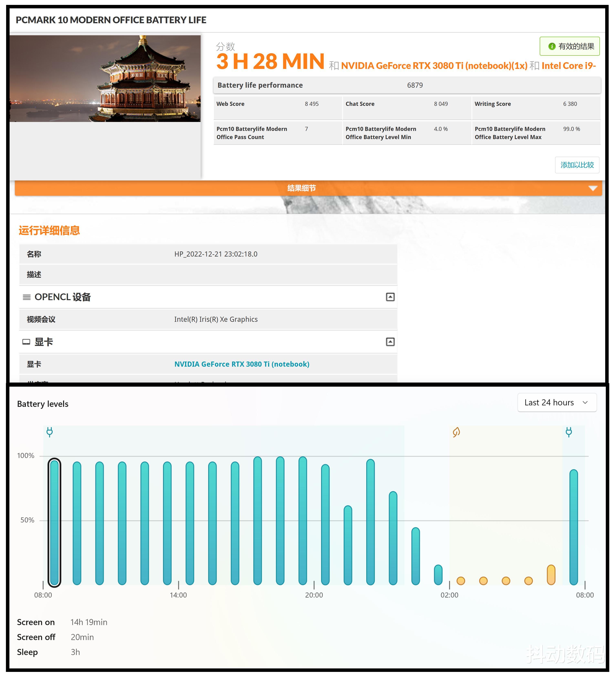Click the plug icon at chart start
This screenshot has height=677, width=616.
pyautogui.click(x=49, y=432)
